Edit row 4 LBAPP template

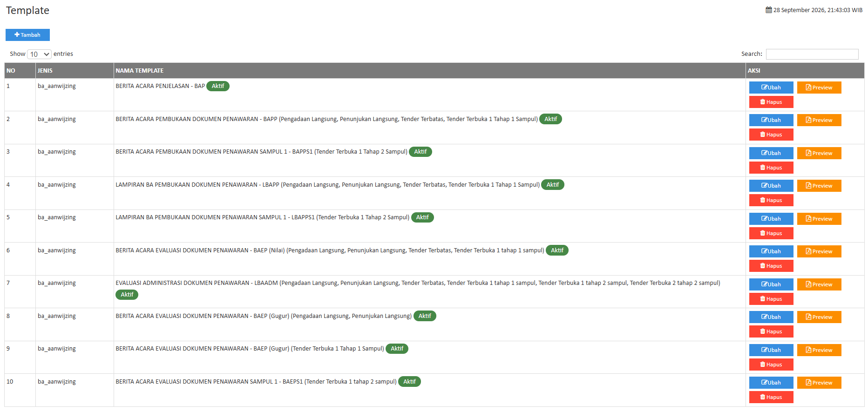(771, 186)
